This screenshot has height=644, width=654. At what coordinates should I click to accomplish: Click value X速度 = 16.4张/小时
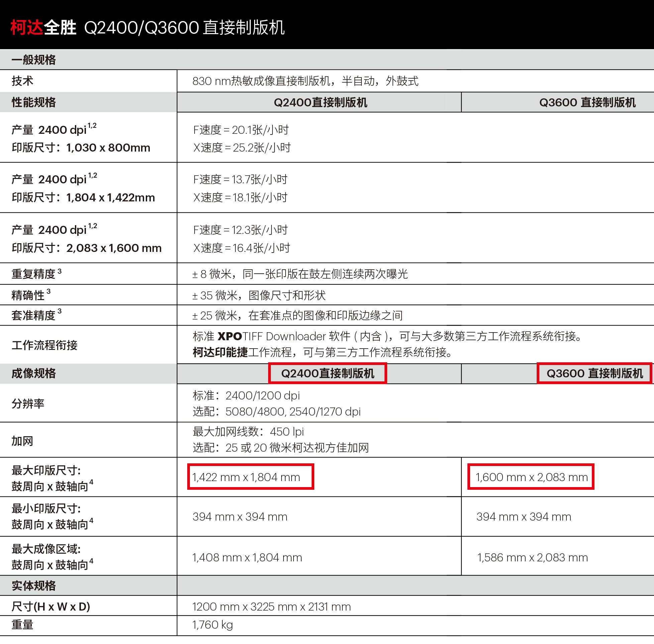click(x=242, y=248)
